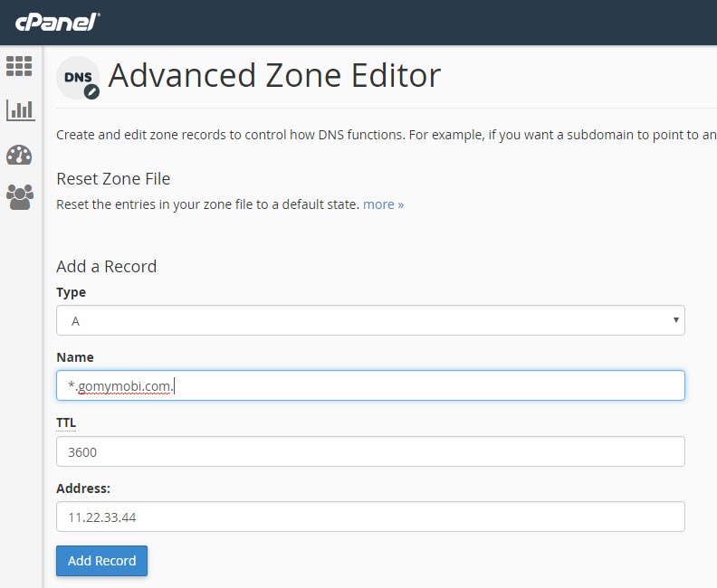
Task: Click the Address field with 11.22.33.44
Action: tap(370, 517)
